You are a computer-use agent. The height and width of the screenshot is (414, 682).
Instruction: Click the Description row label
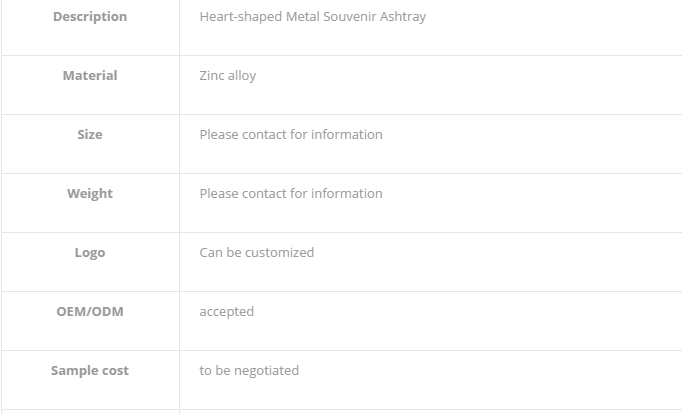click(x=90, y=17)
